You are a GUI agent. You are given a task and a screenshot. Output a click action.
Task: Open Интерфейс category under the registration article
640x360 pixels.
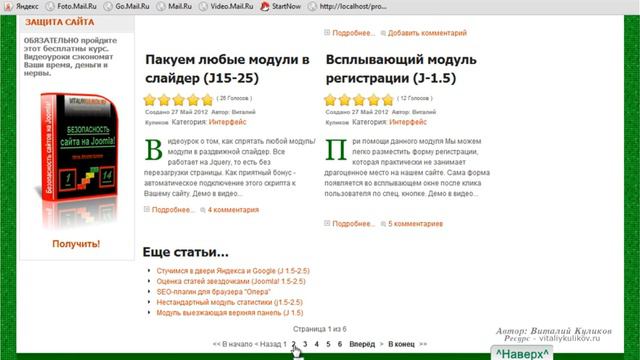click(408, 122)
